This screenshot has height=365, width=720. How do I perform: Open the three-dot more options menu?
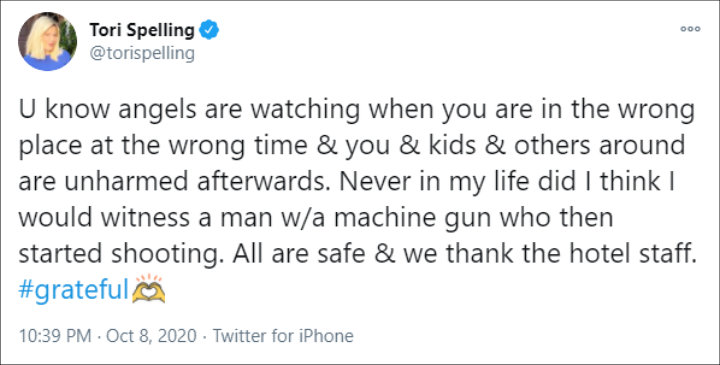[x=690, y=28]
